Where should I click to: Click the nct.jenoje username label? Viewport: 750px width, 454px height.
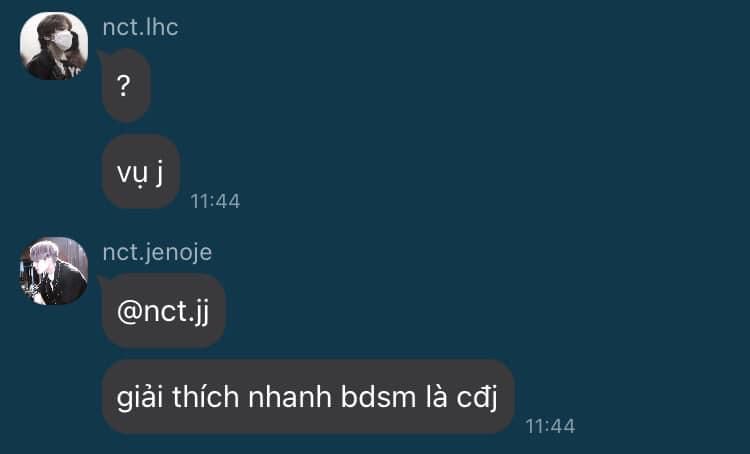157,252
